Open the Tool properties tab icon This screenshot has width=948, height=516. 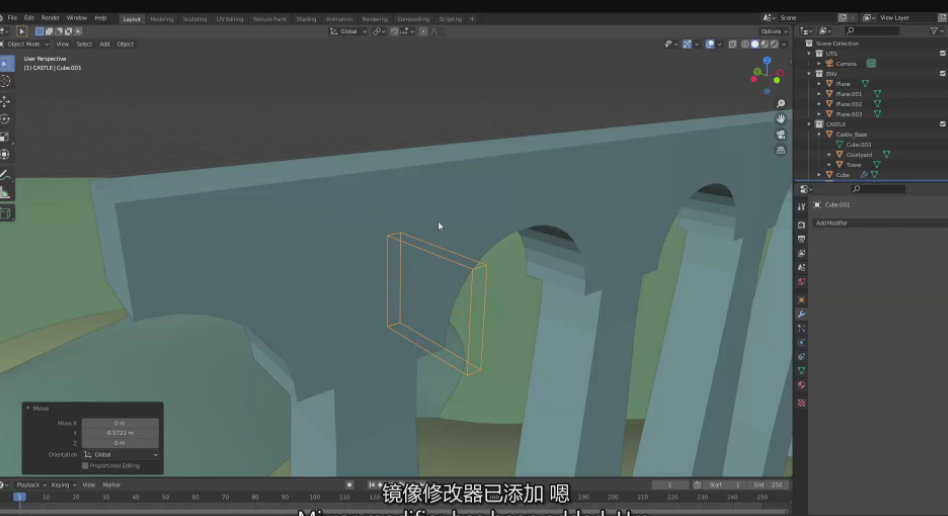click(801, 207)
